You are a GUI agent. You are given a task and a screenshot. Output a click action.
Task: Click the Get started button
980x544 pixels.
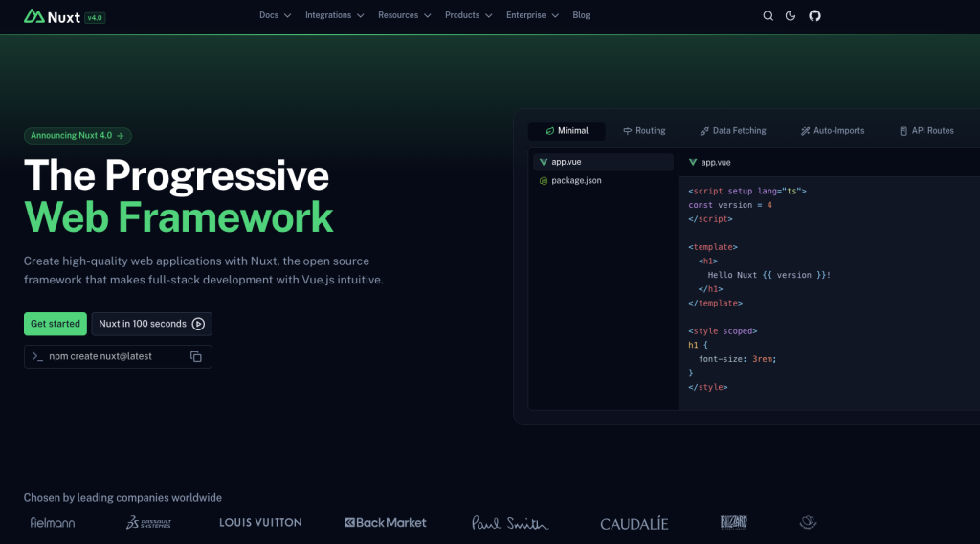tap(55, 324)
